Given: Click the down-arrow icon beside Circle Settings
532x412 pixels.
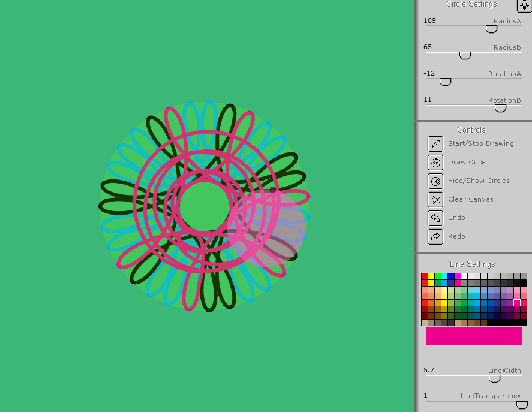Looking at the screenshot, I should click(x=524, y=5).
